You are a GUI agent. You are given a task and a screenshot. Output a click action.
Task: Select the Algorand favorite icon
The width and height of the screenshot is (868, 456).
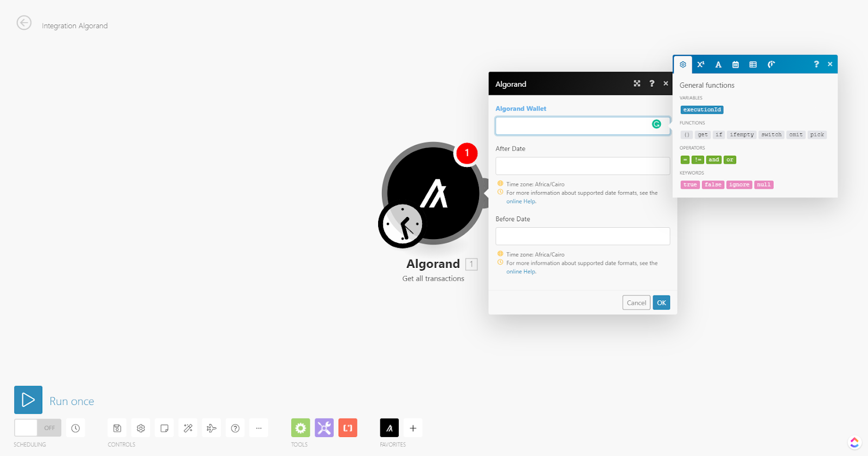[390, 428]
